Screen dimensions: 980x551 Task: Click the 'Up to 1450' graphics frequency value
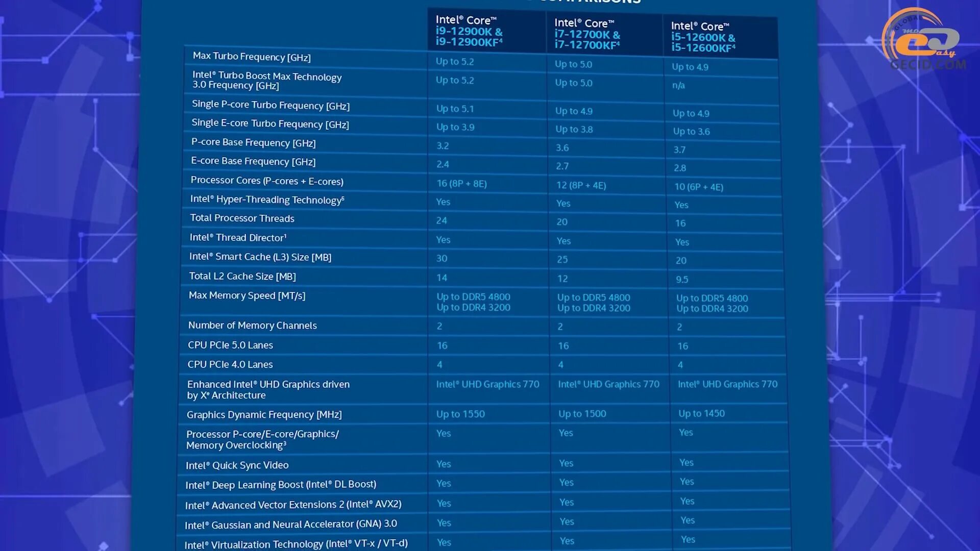tap(701, 413)
